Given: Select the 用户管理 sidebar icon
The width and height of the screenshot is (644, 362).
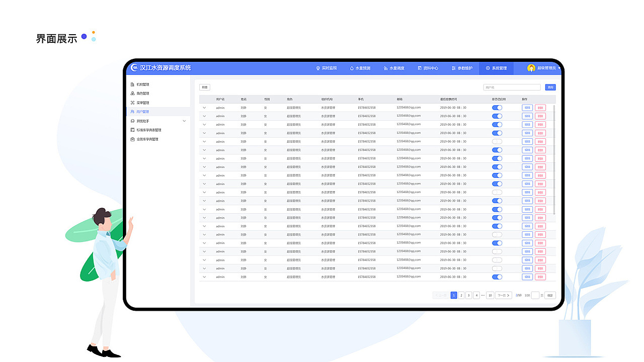Looking at the screenshot, I should pos(132,112).
